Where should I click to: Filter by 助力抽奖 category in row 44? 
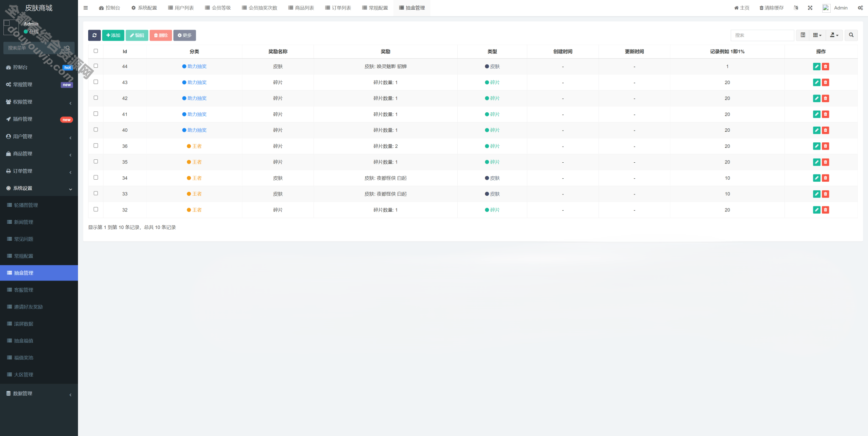click(x=195, y=67)
